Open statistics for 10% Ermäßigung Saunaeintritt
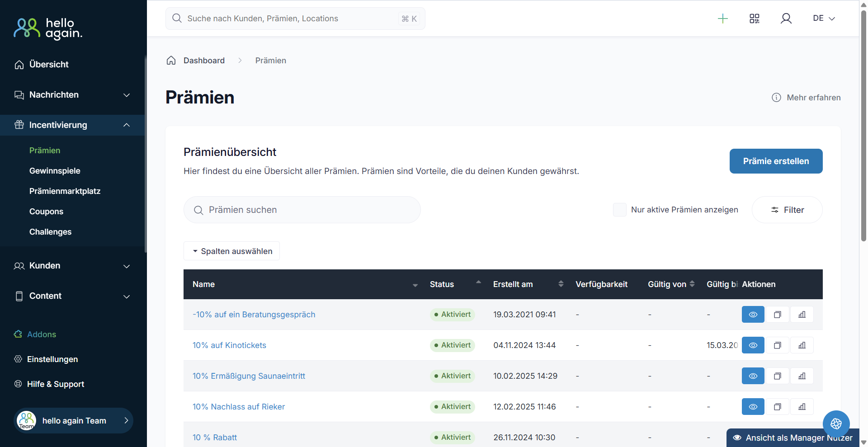The height and width of the screenshot is (447, 868). click(802, 376)
